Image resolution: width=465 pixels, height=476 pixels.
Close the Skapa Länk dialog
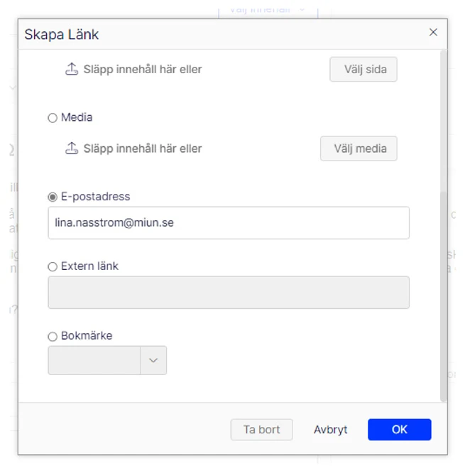point(433,32)
